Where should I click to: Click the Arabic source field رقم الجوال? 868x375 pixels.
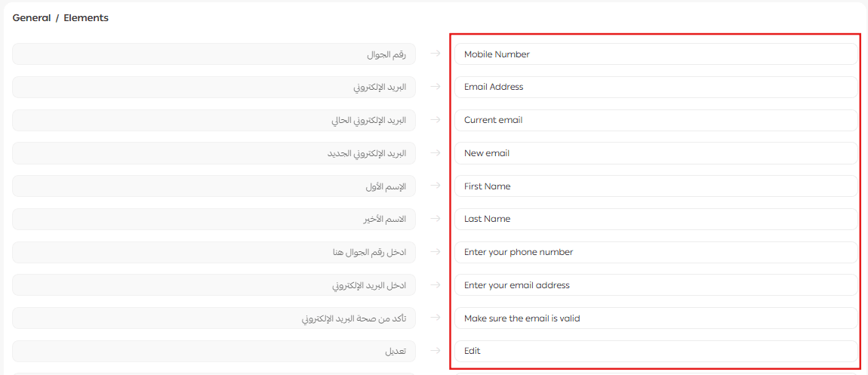(x=214, y=54)
